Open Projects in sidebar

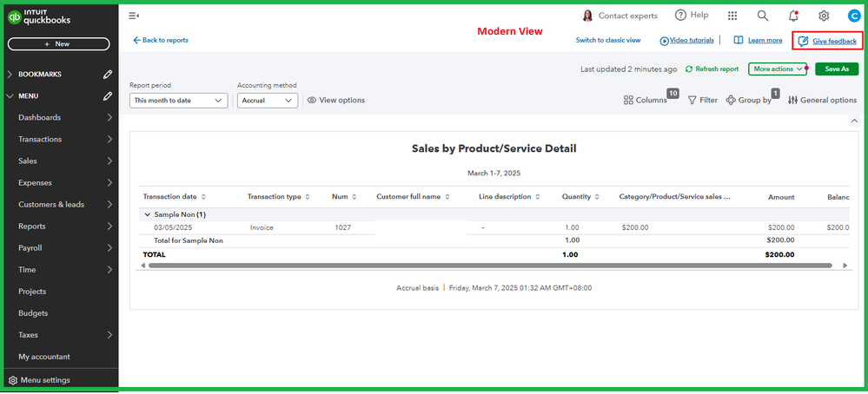(32, 292)
